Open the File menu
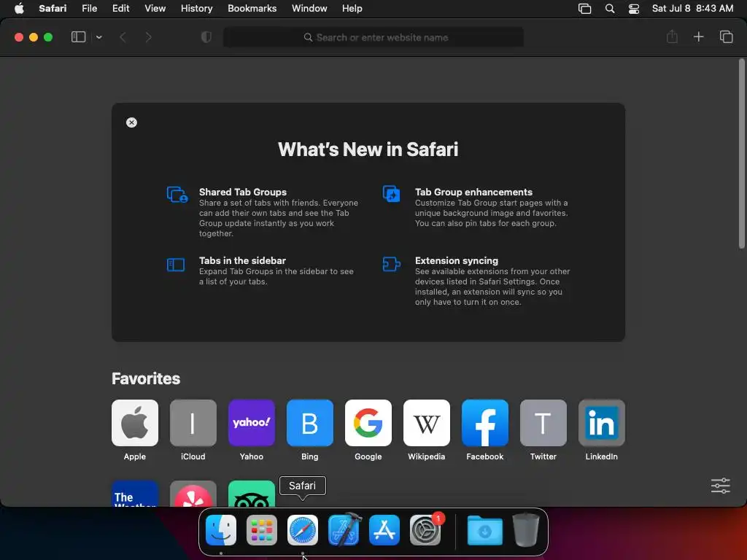747x560 pixels. [89, 8]
